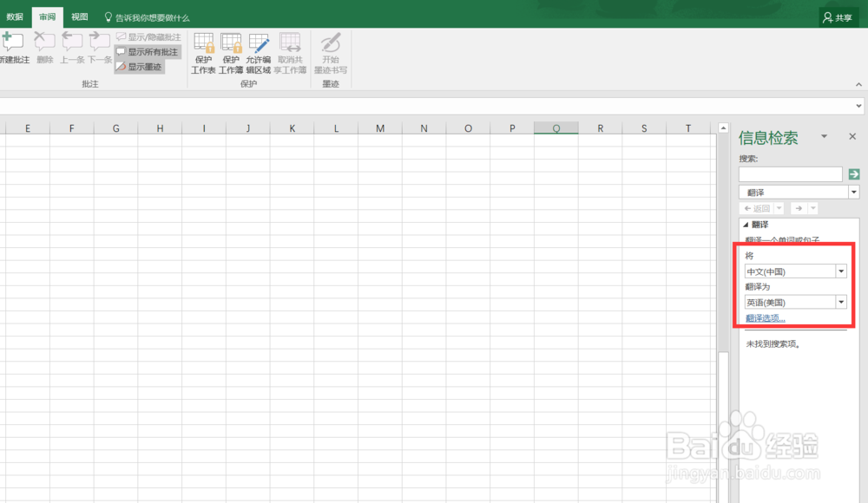Image resolution: width=868 pixels, height=503 pixels.
Task: Open the View (视图) tab
Action: (80, 17)
